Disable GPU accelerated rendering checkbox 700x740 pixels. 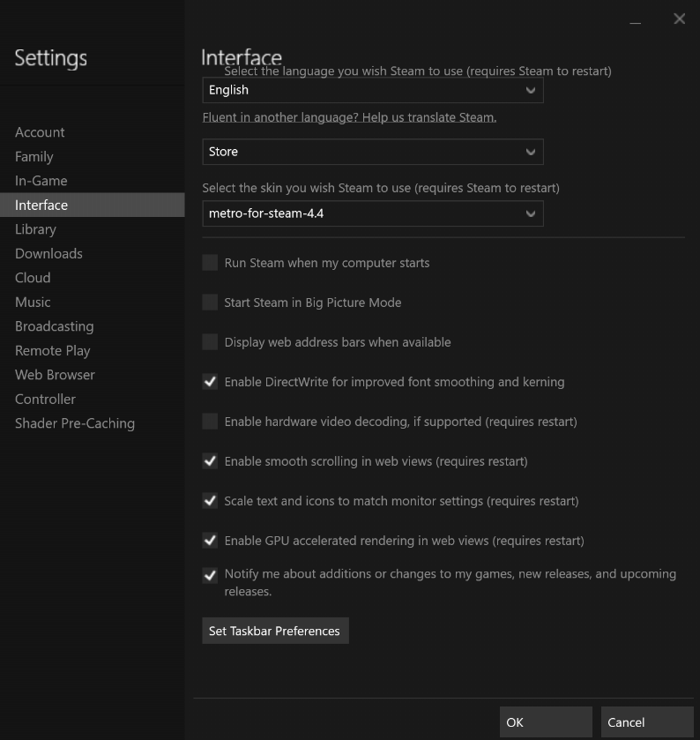click(x=210, y=541)
